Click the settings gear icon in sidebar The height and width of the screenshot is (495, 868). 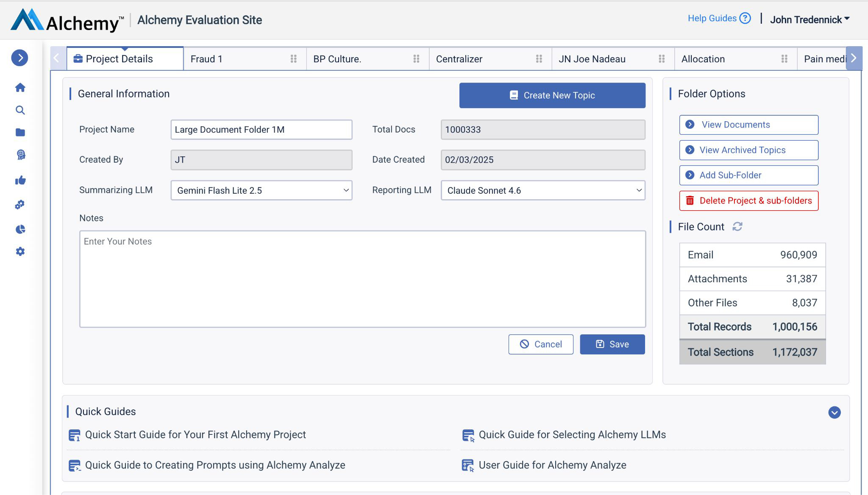click(x=20, y=252)
